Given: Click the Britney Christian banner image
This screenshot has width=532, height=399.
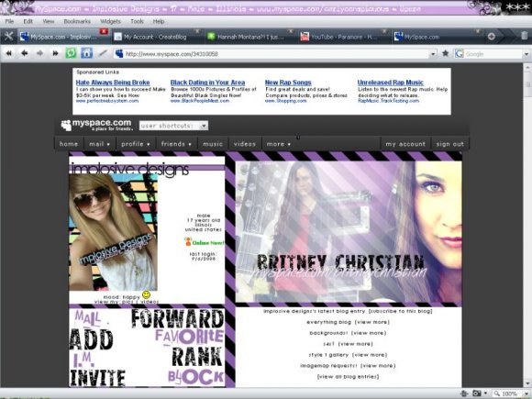Looking at the screenshot, I should (349, 232).
